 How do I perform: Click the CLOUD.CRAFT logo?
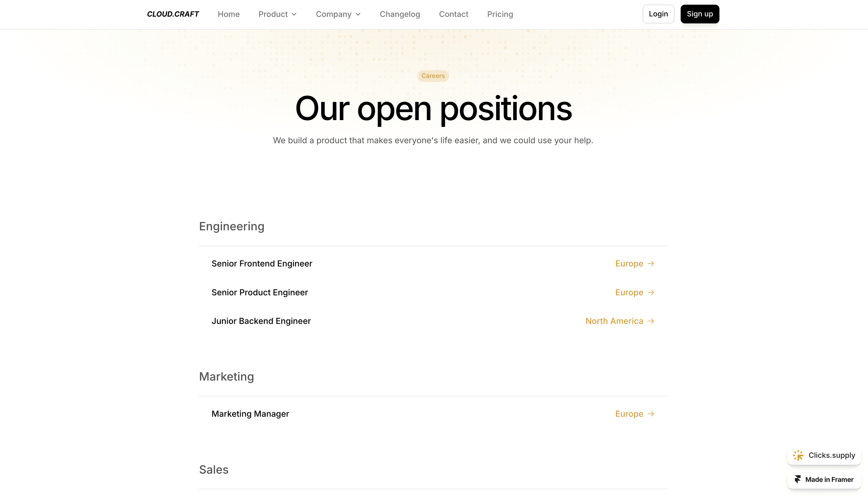coord(173,14)
